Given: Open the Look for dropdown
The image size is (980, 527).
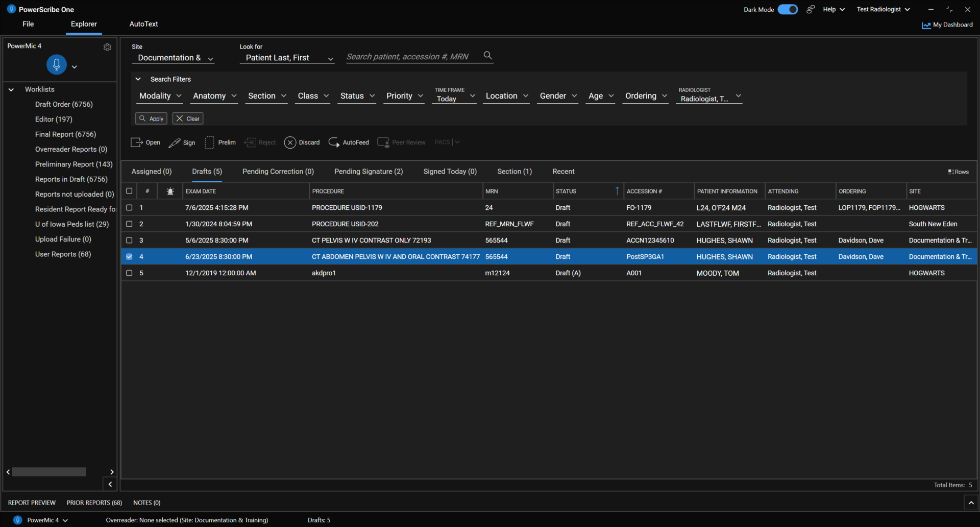Looking at the screenshot, I should click(287, 58).
